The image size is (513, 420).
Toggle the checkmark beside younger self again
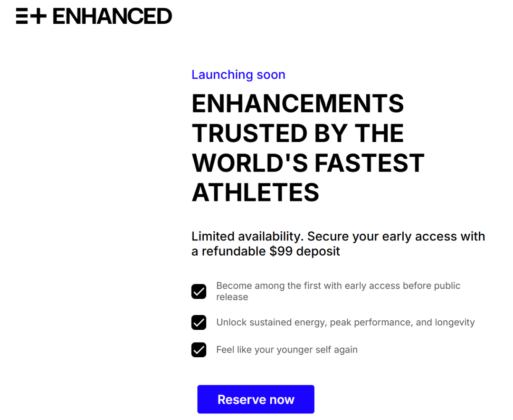[199, 350]
